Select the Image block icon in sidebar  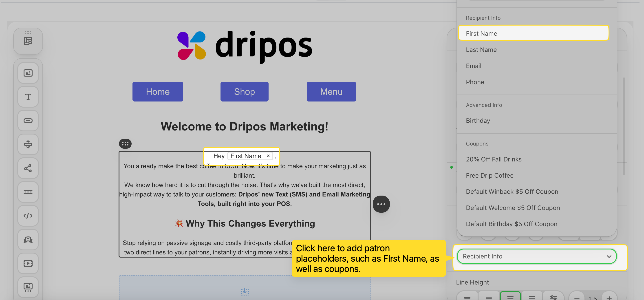(28, 73)
